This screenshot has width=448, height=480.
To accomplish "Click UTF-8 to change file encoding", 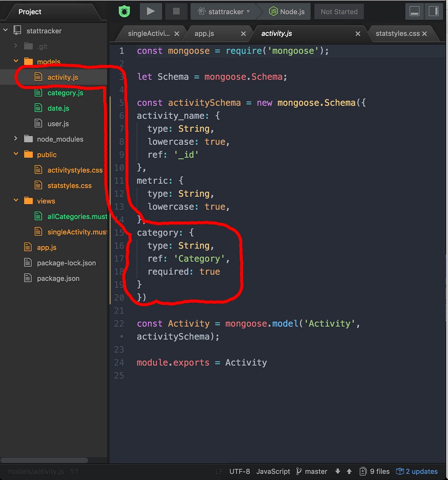I will click(240, 471).
